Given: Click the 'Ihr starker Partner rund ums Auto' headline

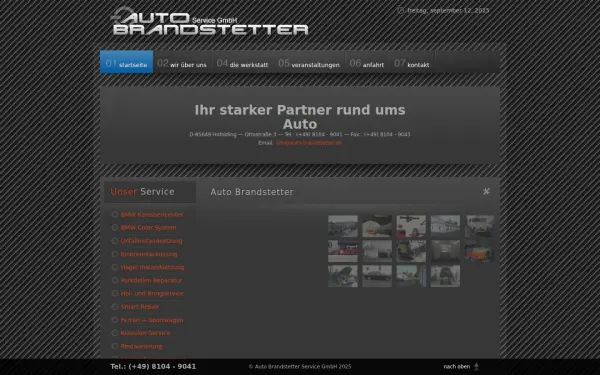Looking at the screenshot, I should coord(300,117).
